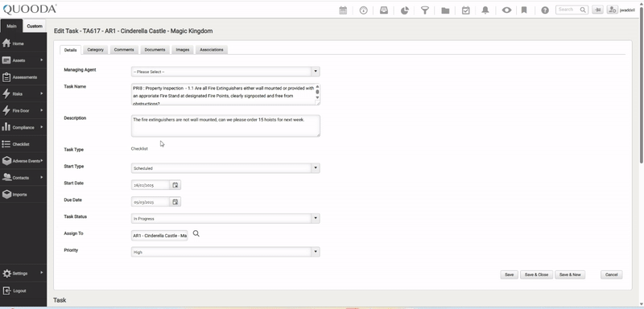Open the bookmark icon

[524, 10]
